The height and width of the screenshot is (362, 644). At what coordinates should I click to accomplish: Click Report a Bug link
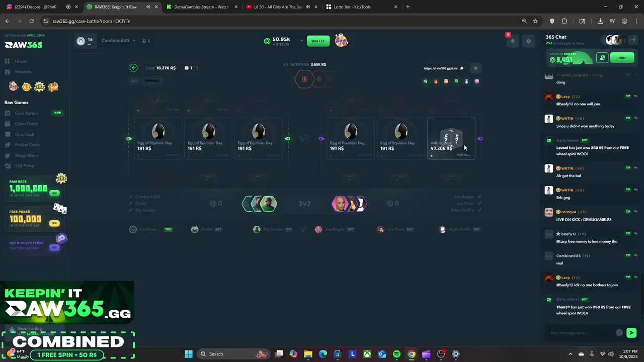click(x=29, y=329)
